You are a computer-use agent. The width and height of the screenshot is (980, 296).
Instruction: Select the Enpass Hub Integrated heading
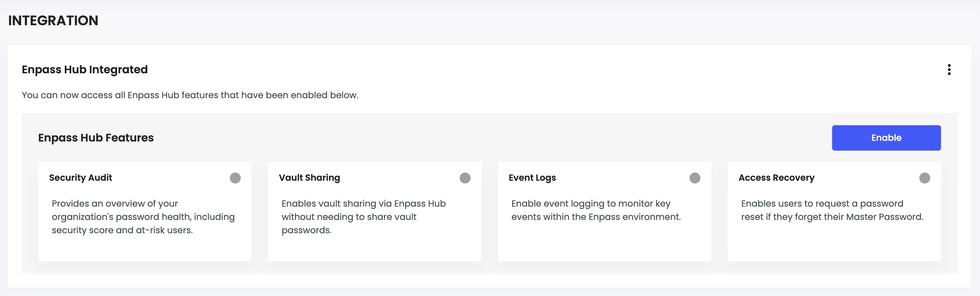click(x=85, y=70)
